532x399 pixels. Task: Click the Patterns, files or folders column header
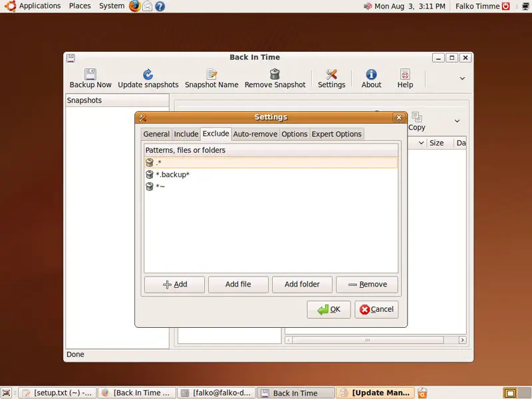click(271, 150)
